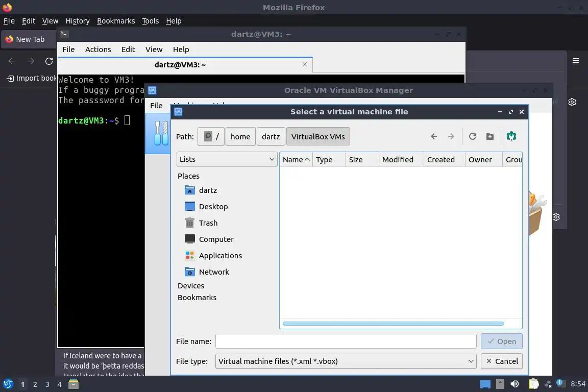The height and width of the screenshot is (392, 588).
Task: Open Firefox hamburger application menu
Action: pos(576,61)
